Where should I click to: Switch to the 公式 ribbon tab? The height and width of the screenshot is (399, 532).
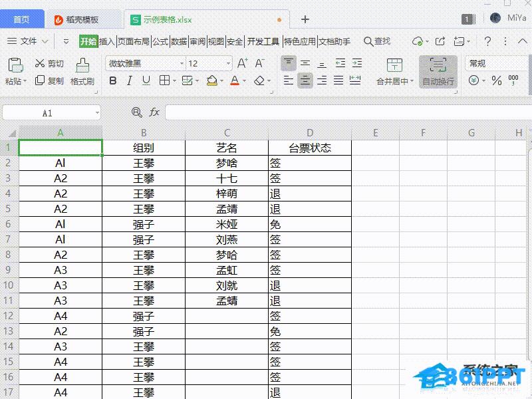tap(160, 41)
